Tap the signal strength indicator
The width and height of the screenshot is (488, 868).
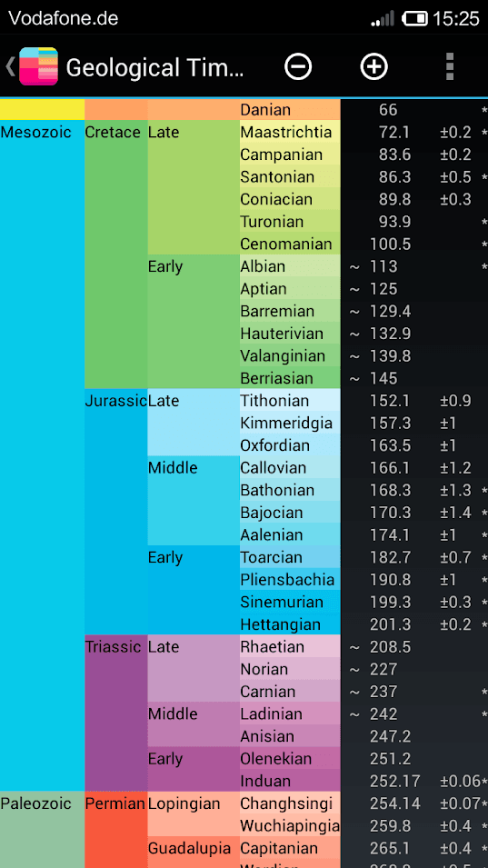383,19
